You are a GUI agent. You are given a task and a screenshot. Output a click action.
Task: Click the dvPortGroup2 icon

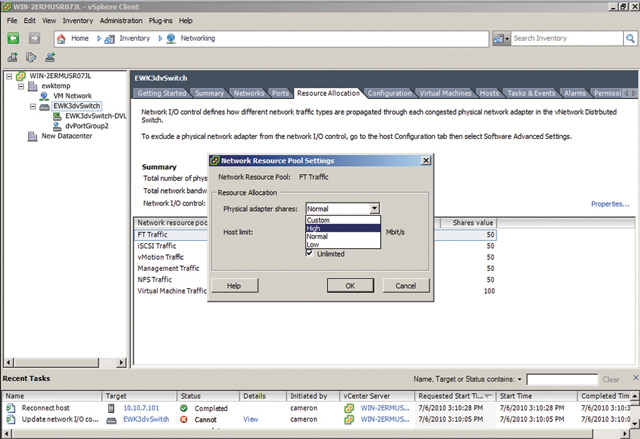coord(57,126)
